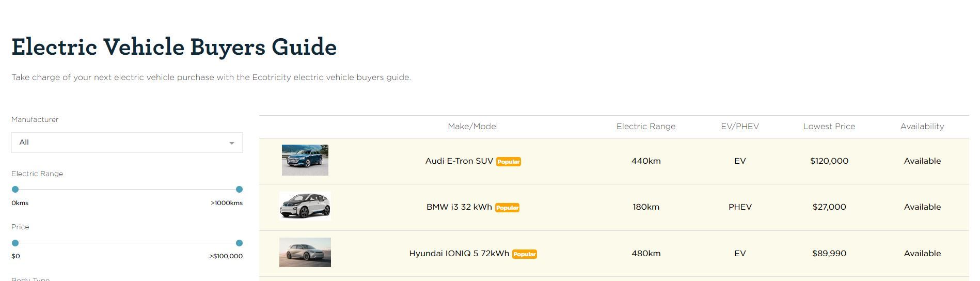Screen dimensions: 980x281
Task: Click the 440km range cell
Action: pyautogui.click(x=646, y=161)
